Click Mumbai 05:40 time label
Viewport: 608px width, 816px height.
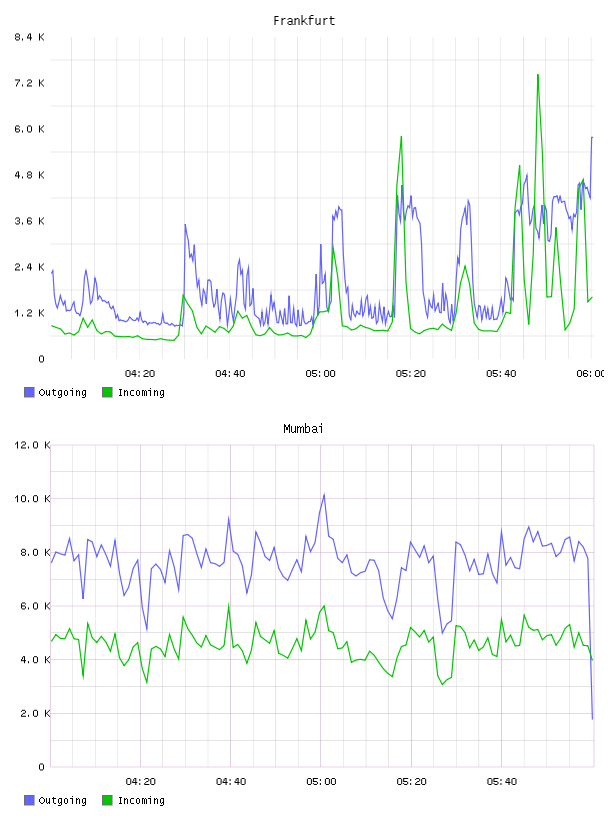(x=502, y=782)
